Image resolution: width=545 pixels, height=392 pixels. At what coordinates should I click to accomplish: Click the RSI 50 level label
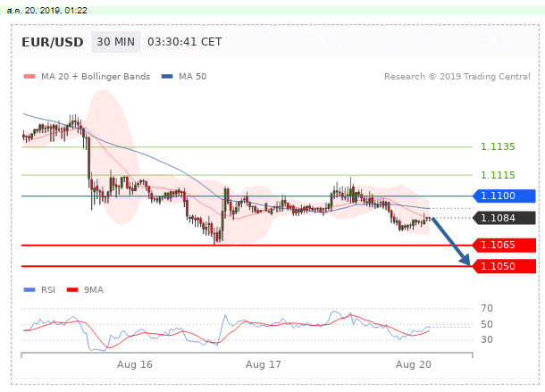[x=487, y=324]
